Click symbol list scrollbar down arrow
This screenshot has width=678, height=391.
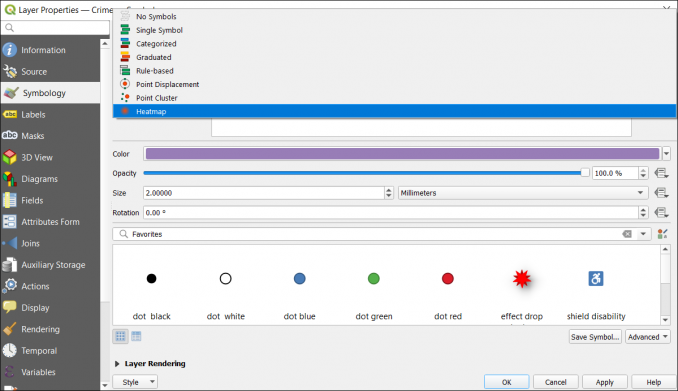[665, 320]
